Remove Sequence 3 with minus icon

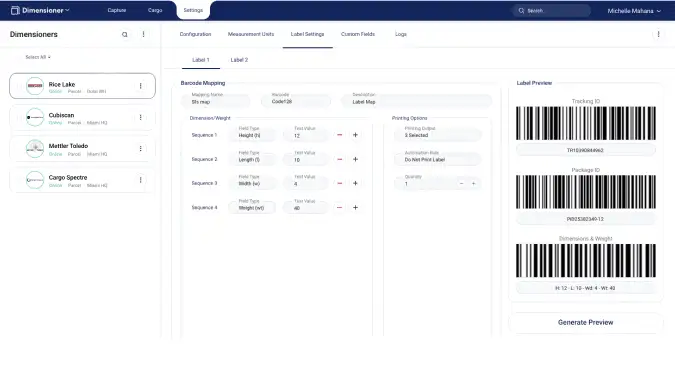340,183
